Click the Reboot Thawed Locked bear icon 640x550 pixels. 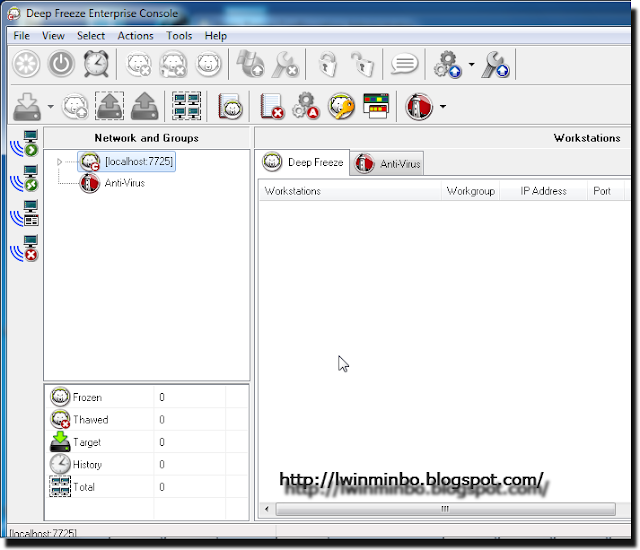tap(173, 64)
